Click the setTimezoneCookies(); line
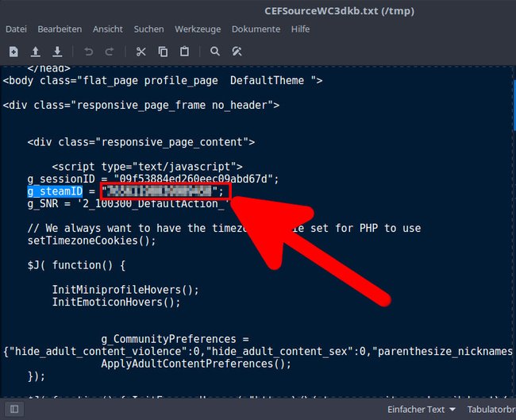516x420 pixels. coord(91,241)
